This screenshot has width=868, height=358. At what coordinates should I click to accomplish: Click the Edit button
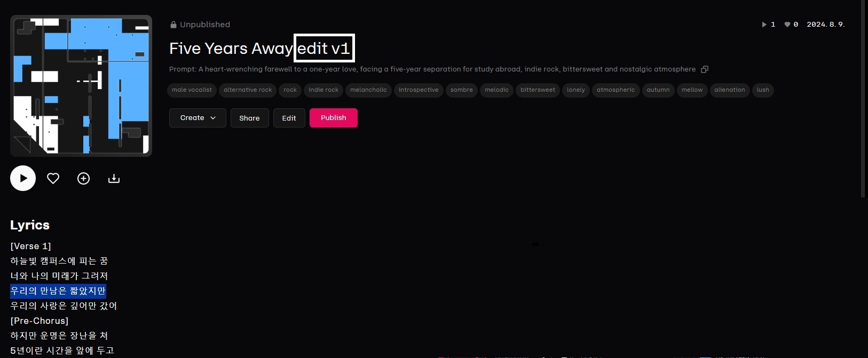point(289,118)
